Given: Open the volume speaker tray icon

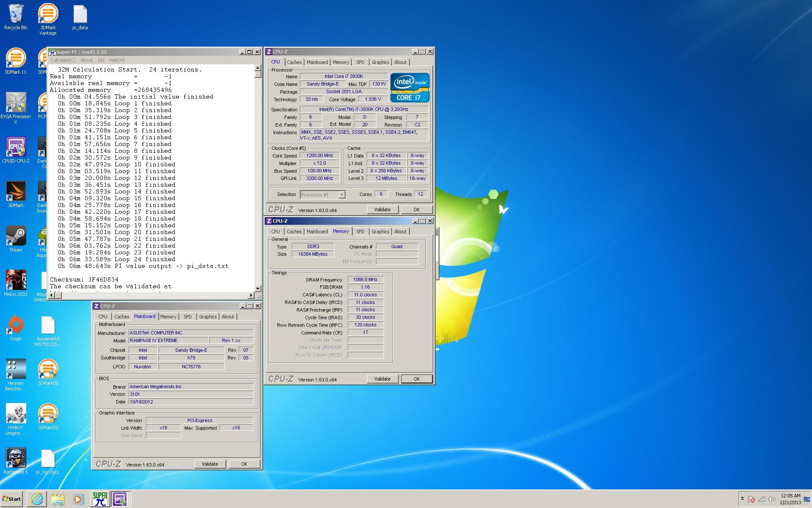Looking at the screenshot, I should coord(772,499).
